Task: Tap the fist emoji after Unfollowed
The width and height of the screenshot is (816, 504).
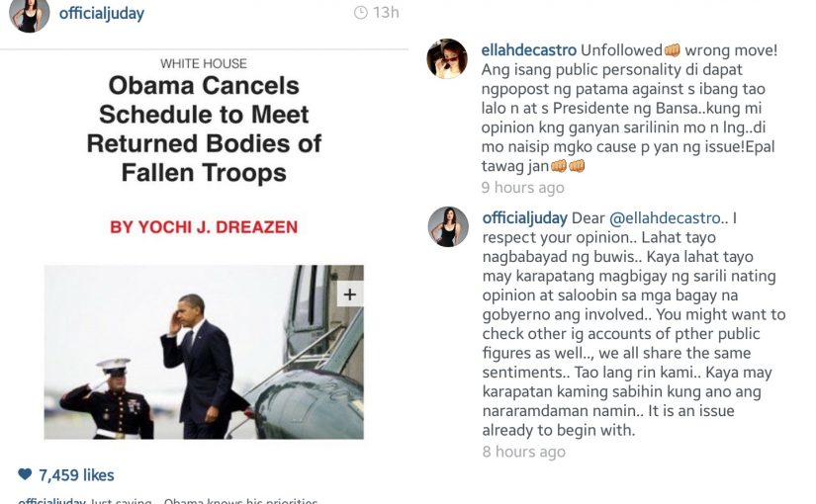Action: pos(673,50)
